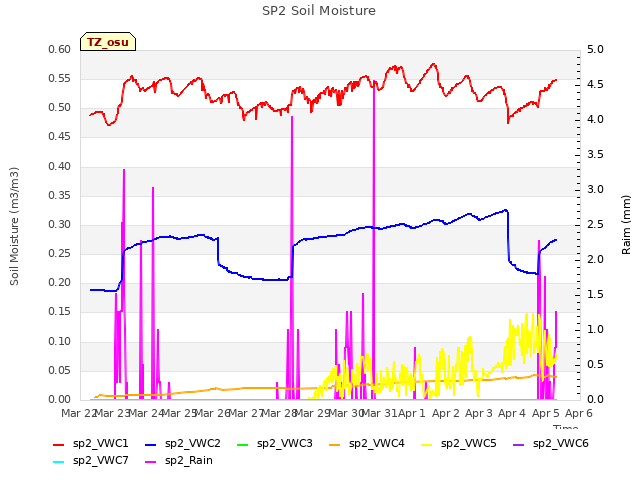Click the 0.5 right axis tick label

coord(595,364)
